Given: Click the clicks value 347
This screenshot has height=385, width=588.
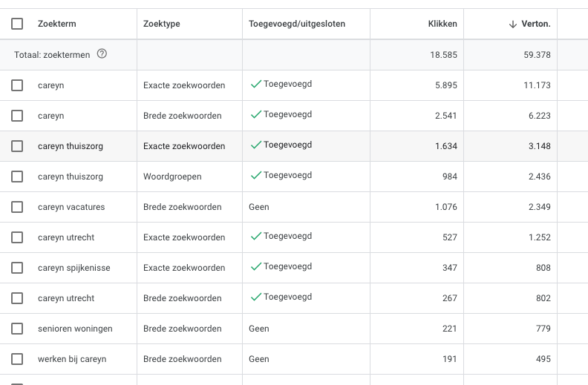Looking at the screenshot, I should coord(450,268).
